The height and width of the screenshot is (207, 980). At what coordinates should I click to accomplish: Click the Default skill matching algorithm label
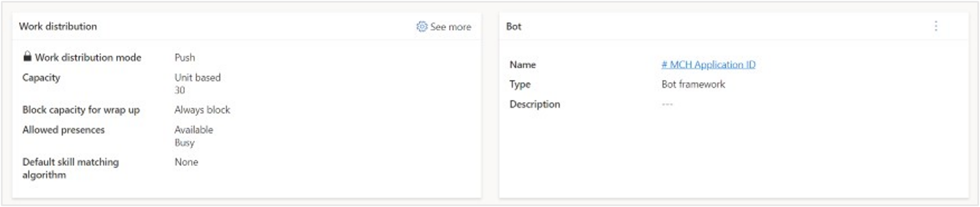click(x=71, y=168)
